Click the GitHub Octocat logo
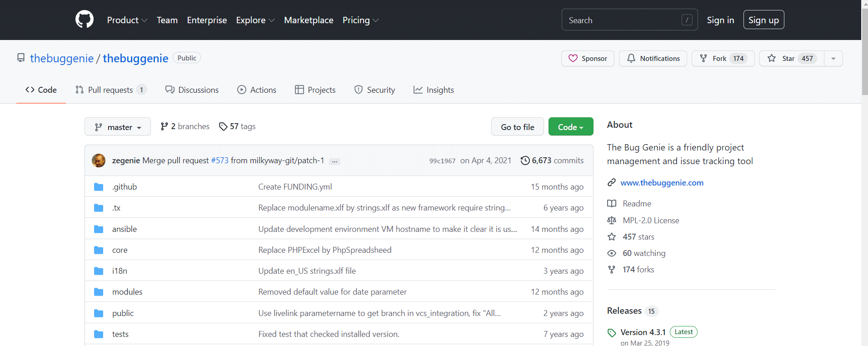The image size is (868, 346). (x=85, y=20)
